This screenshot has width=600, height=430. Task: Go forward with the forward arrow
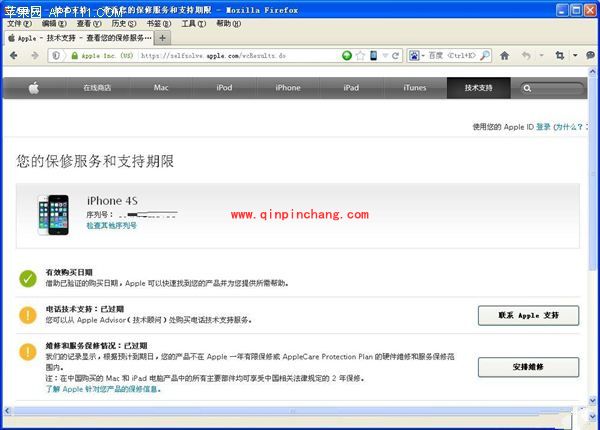click(x=34, y=56)
